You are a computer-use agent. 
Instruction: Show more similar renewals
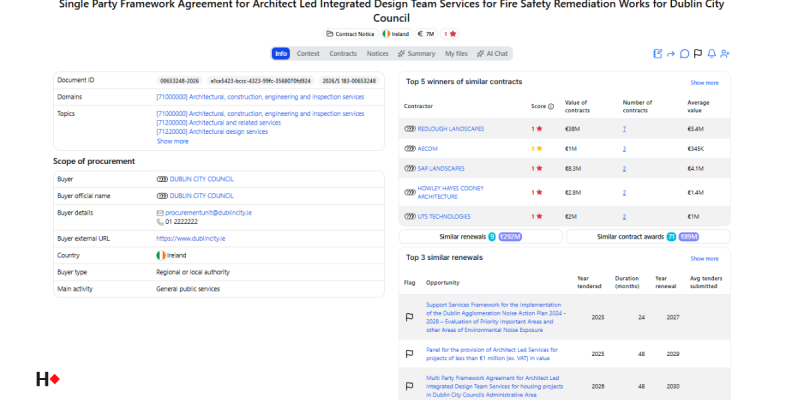pyautogui.click(x=705, y=259)
